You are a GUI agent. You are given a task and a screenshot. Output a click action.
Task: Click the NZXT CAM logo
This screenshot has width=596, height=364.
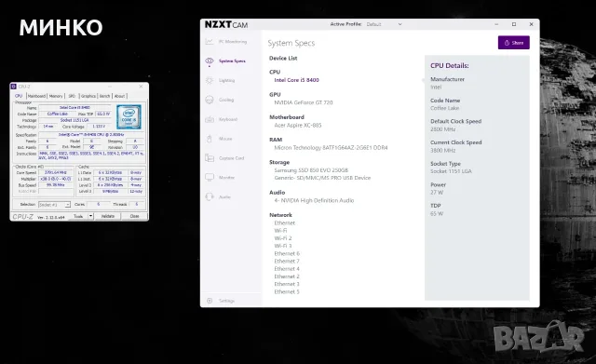tap(226, 25)
